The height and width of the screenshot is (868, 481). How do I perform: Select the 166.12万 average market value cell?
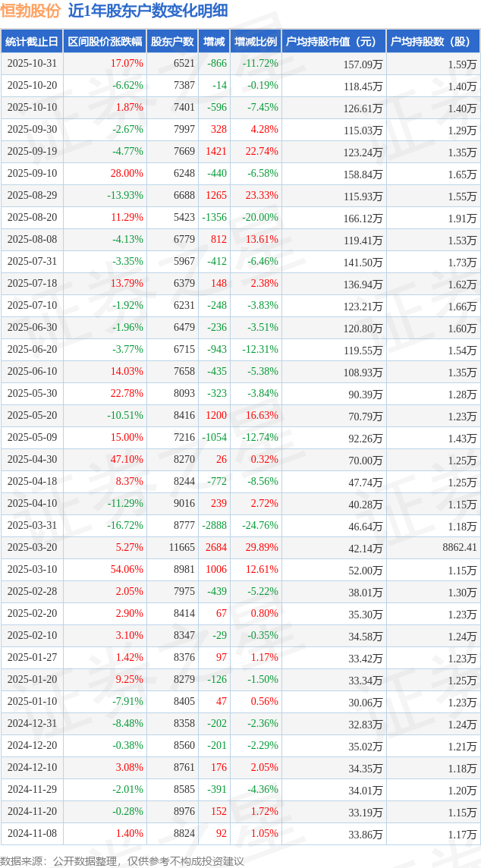pyautogui.click(x=363, y=218)
